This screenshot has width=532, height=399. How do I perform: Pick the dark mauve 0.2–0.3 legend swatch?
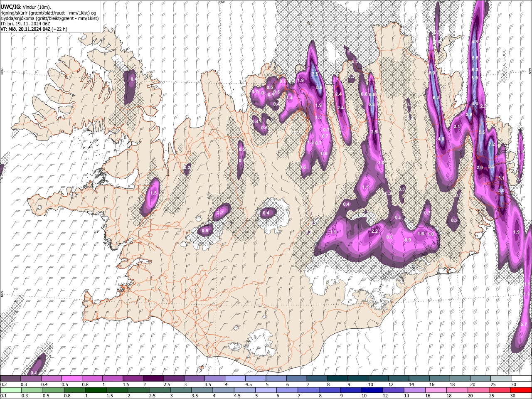[x=10, y=379]
